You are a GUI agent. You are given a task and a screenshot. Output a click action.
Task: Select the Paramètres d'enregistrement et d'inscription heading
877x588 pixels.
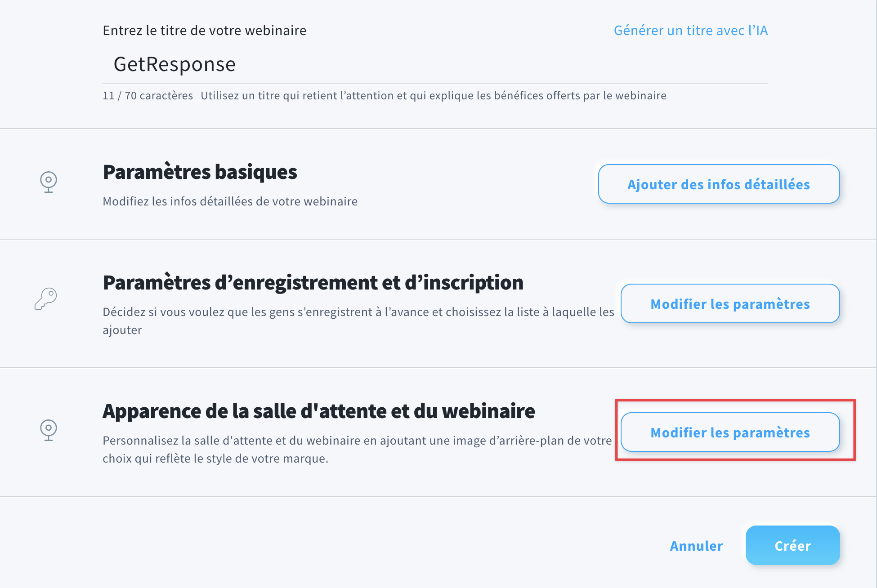[313, 283]
